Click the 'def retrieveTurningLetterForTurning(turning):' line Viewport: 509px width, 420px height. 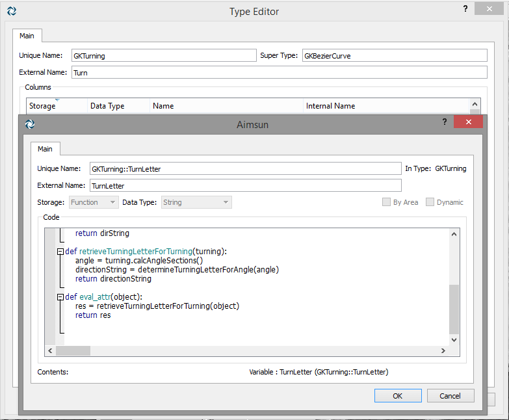(x=146, y=252)
